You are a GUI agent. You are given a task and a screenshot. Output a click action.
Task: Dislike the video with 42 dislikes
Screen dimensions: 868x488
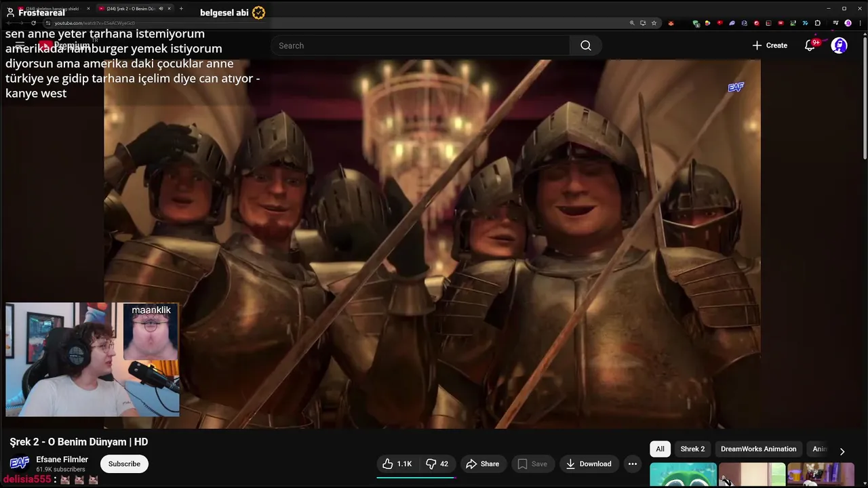[x=437, y=464]
